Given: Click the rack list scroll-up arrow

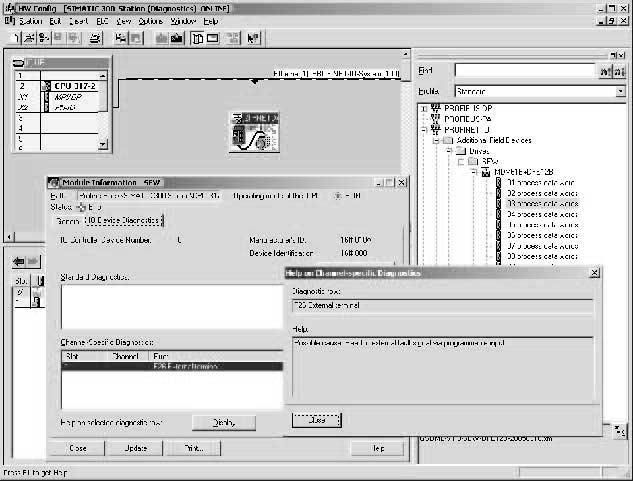Looking at the screenshot, I should 103,76.
